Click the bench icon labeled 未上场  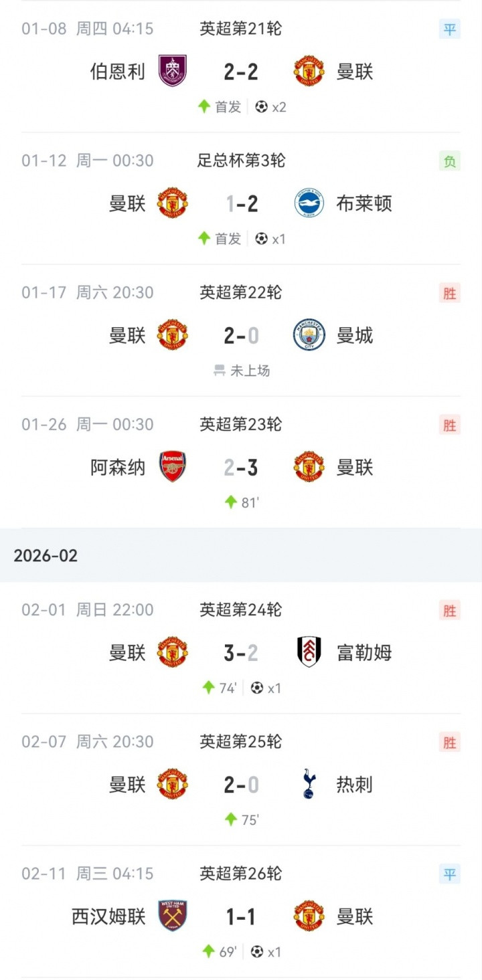219,371
